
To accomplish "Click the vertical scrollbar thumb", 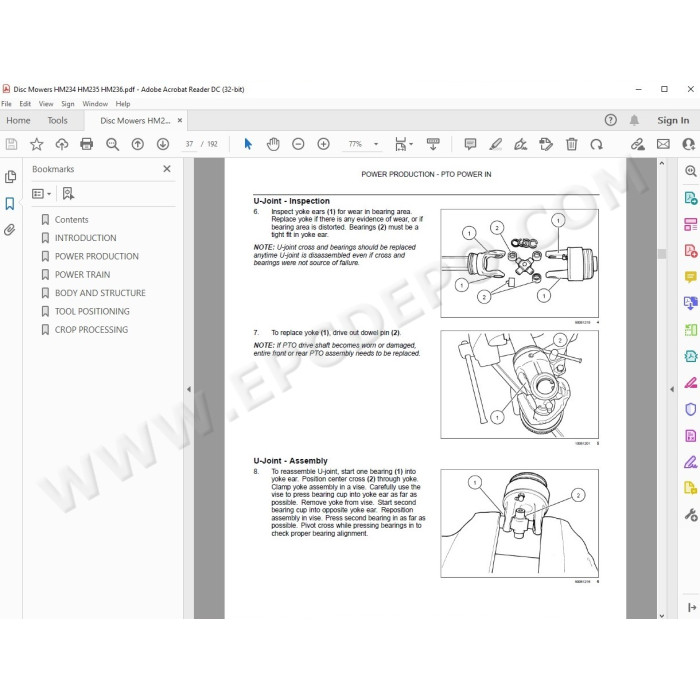I will (662, 254).
